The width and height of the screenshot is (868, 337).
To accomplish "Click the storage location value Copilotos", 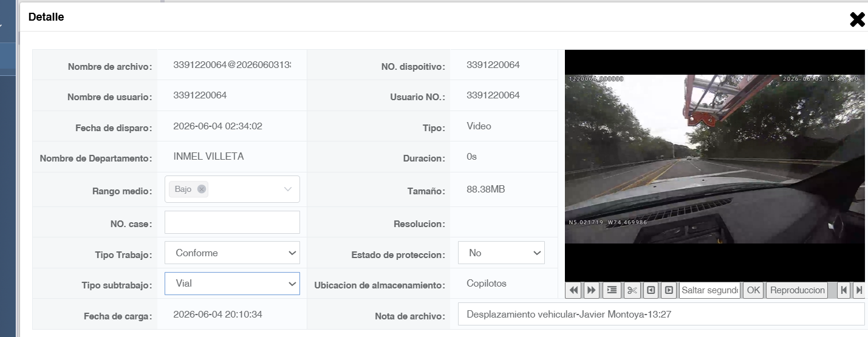I will tap(487, 284).
